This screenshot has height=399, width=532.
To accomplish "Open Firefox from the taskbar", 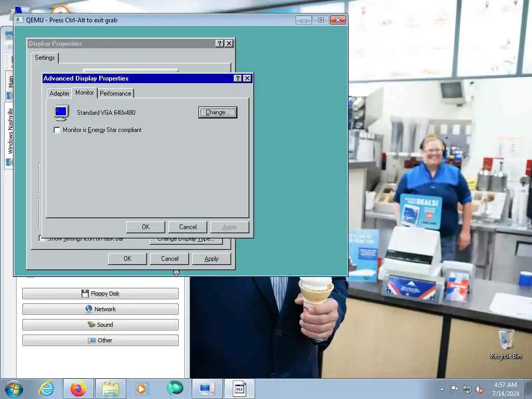I will [78, 389].
